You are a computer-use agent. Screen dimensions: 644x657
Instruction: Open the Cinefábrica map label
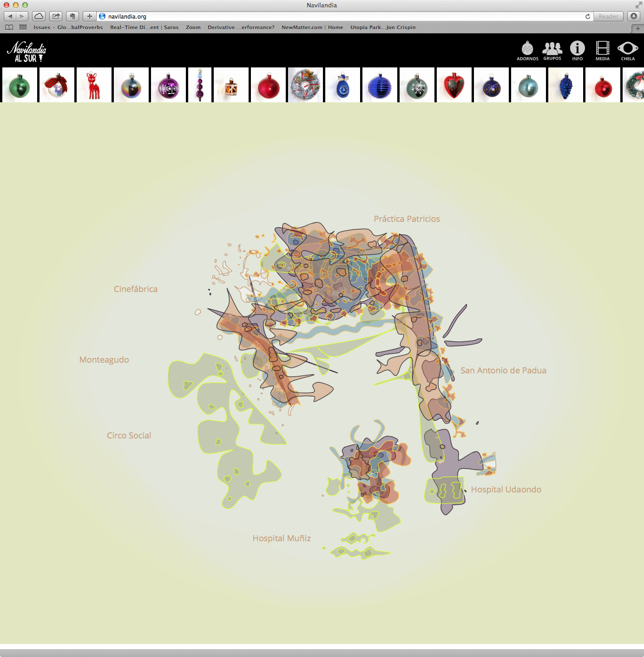coord(136,289)
